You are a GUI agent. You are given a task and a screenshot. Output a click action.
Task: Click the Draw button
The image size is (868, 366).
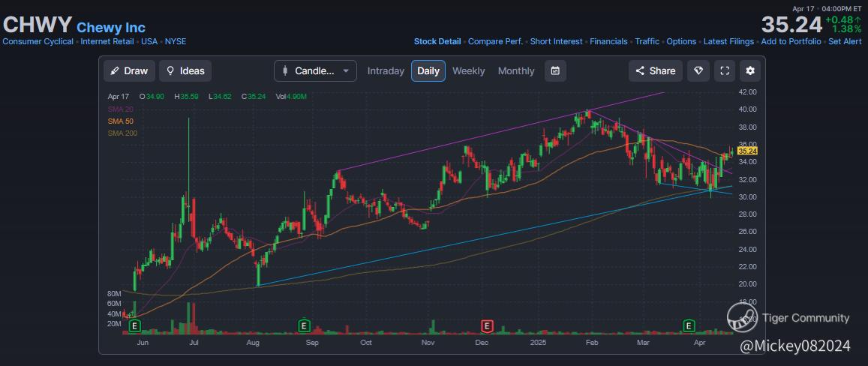tap(129, 70)
